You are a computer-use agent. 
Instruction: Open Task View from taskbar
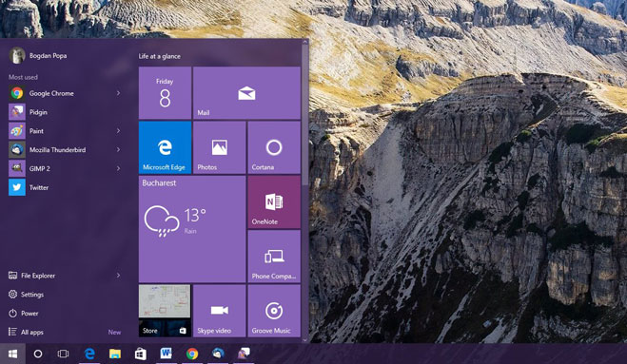[x=63, y=354]
